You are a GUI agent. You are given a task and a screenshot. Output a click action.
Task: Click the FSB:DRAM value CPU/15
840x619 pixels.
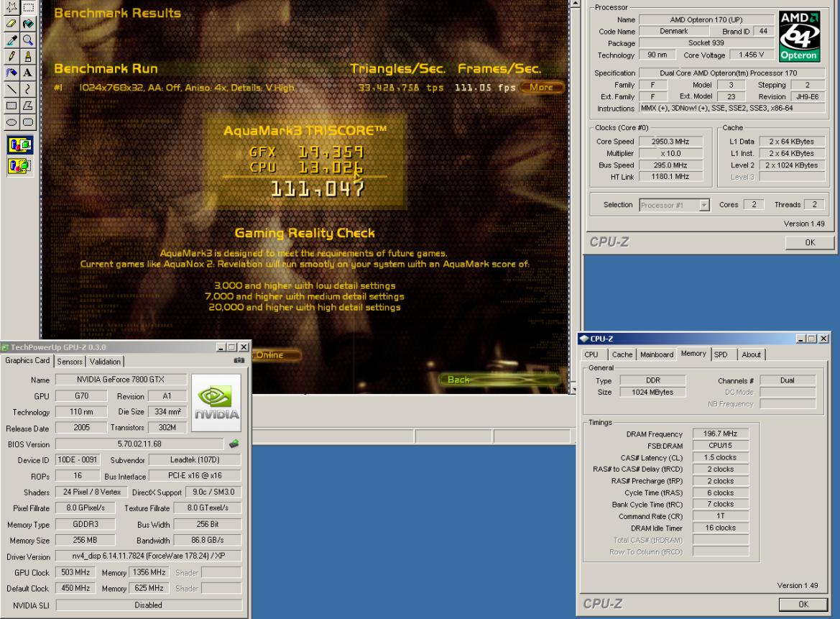(721, 445)
